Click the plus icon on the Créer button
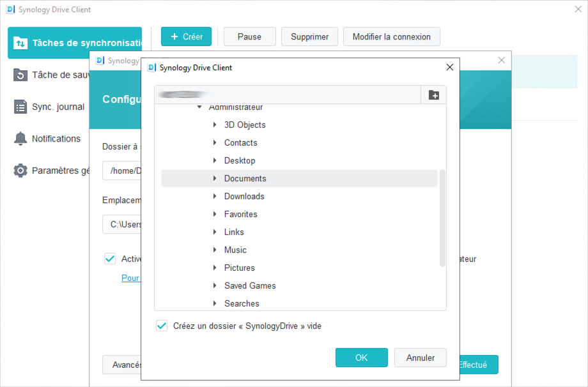The width and height of the screenshot is (588, 387). (174, 36)
